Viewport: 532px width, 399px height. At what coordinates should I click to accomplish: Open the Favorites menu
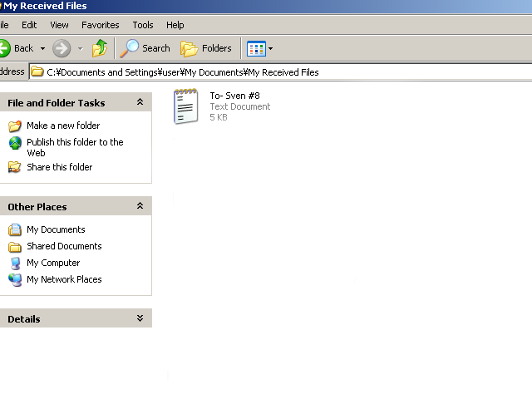[100, 25]
